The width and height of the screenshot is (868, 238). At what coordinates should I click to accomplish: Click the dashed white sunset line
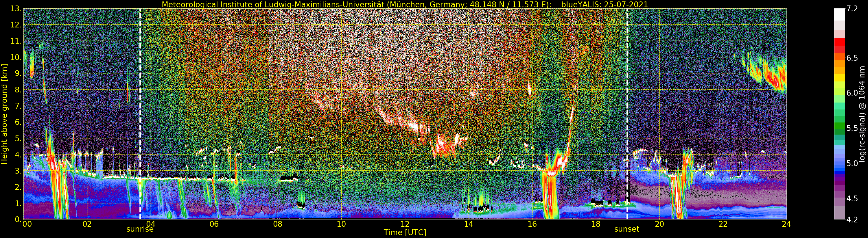627,114
